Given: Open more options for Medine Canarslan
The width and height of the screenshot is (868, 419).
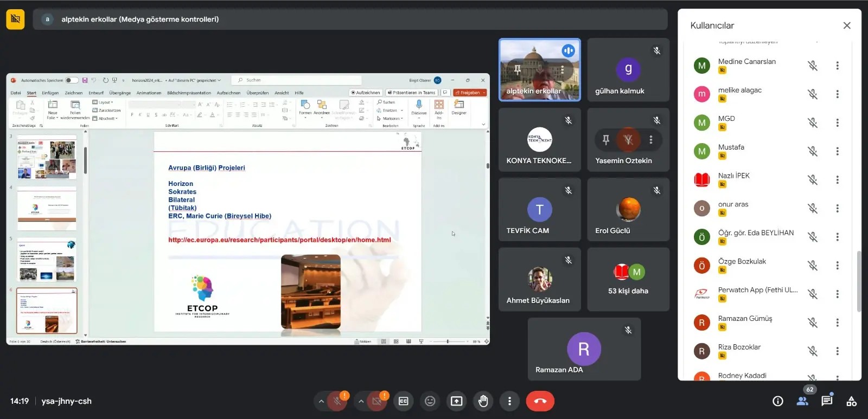Looking at the screenshot, I should tap(837, 66).
